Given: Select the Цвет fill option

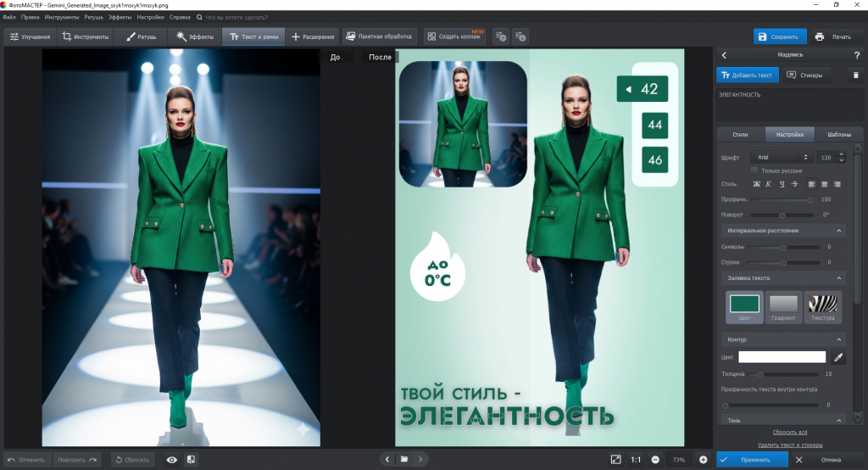Looking at the screenshot, I should point(744,307).
